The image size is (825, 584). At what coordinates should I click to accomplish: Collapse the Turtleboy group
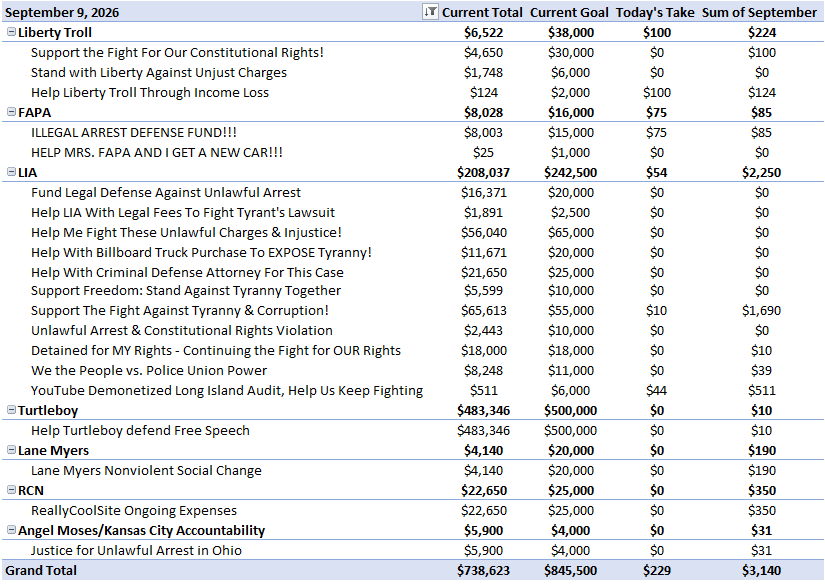(x=11, y=410)
